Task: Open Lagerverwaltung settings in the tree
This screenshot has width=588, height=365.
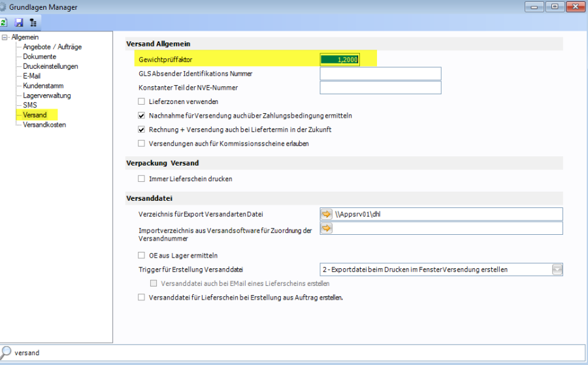Action: 47,96
